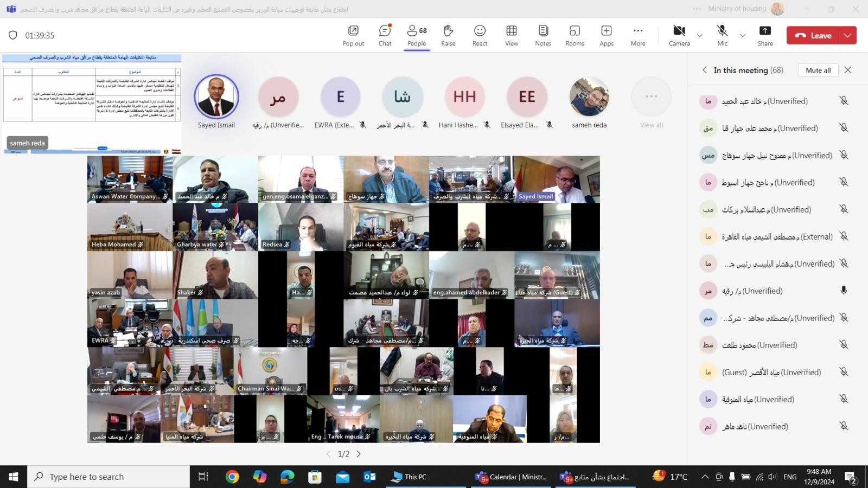Open meeting Notes

pyautogui.click(x=543, y=35)
